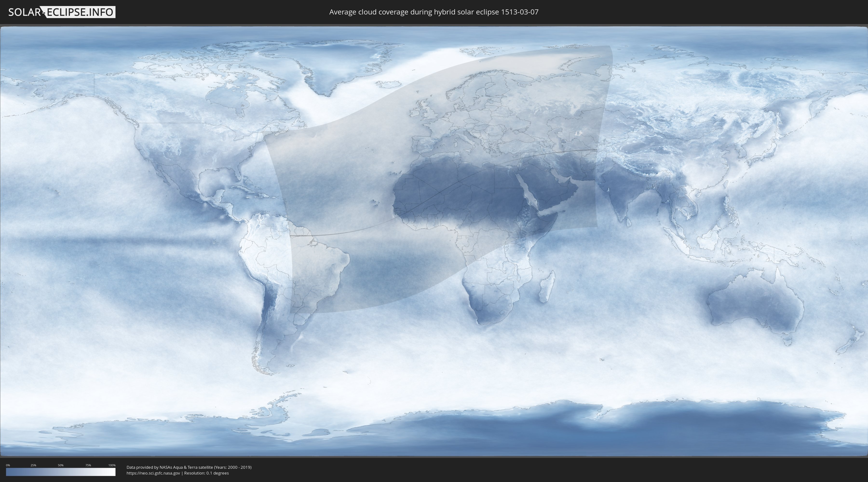Click the '50%' legend label
Viewport: 868px width, 482px height.
tap(61, 465)
